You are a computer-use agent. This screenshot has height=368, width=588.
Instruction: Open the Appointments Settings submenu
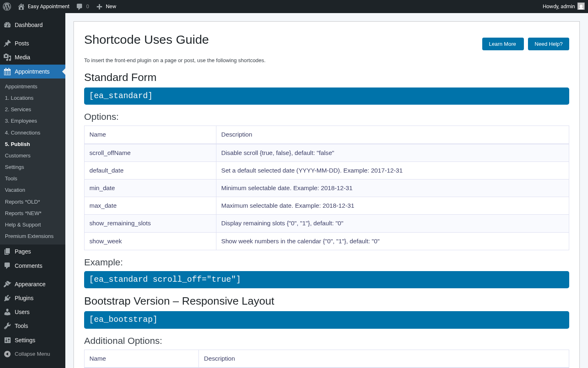click(x=14, y=167)
